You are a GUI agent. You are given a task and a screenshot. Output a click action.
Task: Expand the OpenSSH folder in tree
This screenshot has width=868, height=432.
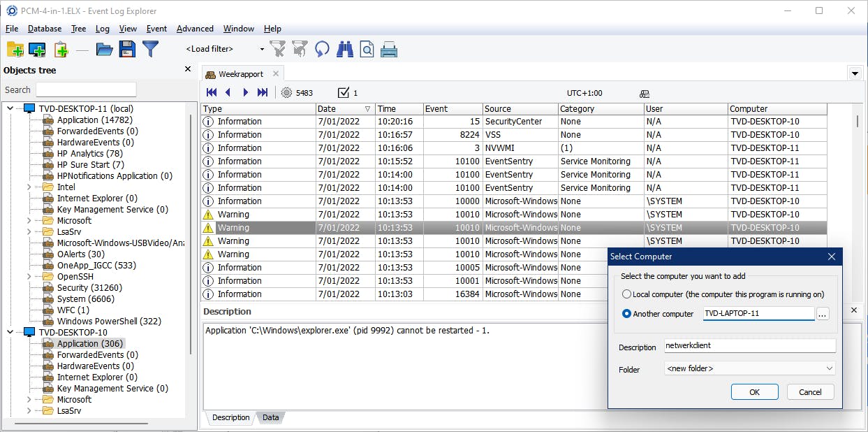click(x=29, y=277)
